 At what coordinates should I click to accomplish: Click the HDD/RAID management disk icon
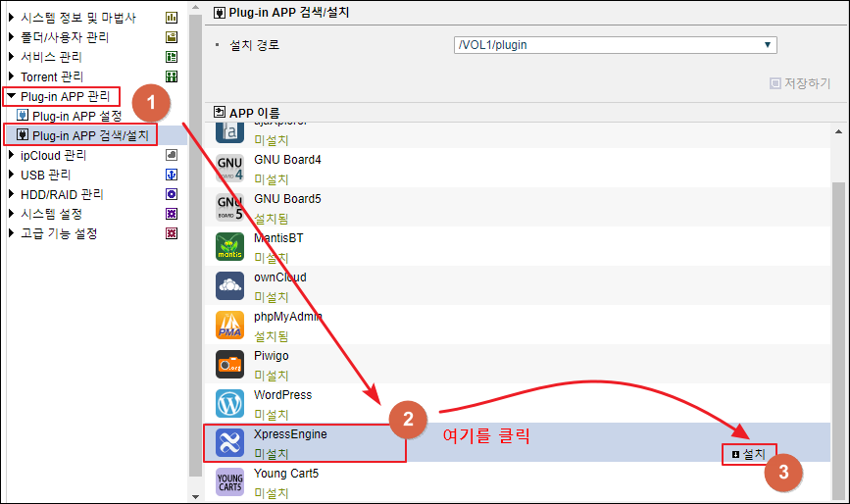172,194
